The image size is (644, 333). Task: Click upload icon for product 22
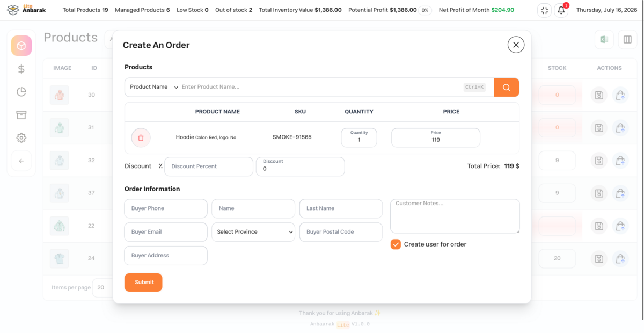pos(620,226)
